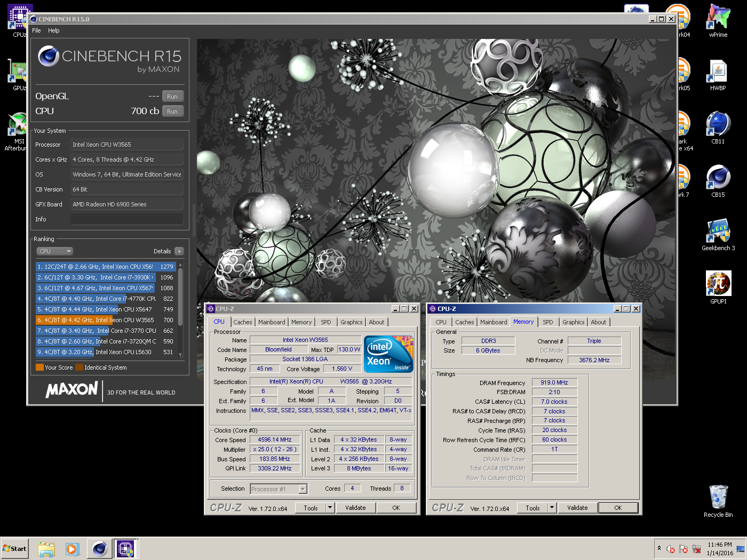Click the ranking list scrollbar
Screen dimensions: 747x560
tap(180, 296)
